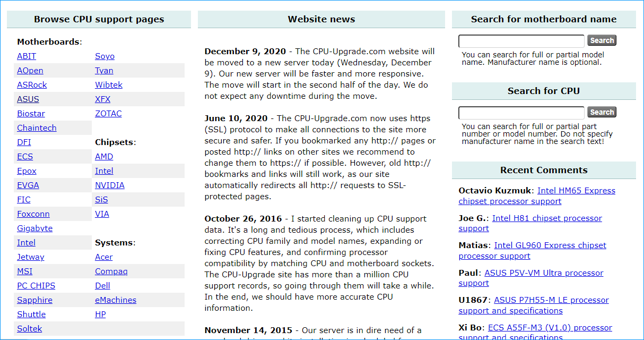644x340 pixels.
Task: Focus the motherboard name search field
Action: coord(521,41)
